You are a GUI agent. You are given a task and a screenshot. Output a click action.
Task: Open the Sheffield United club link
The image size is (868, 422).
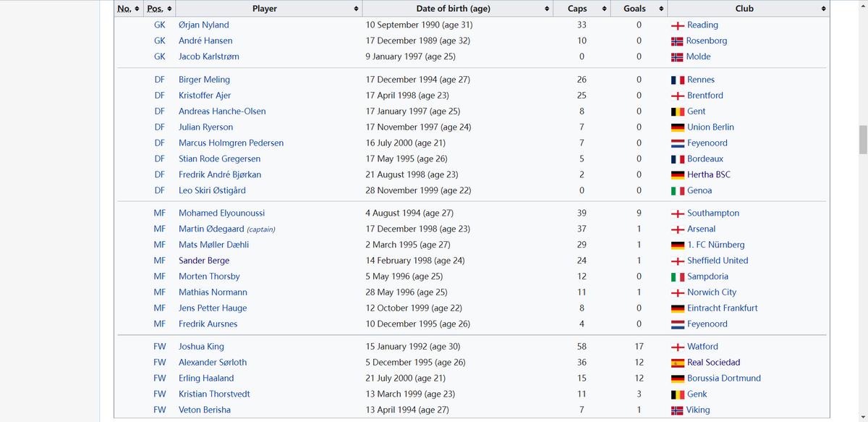(x=718, y=261)
